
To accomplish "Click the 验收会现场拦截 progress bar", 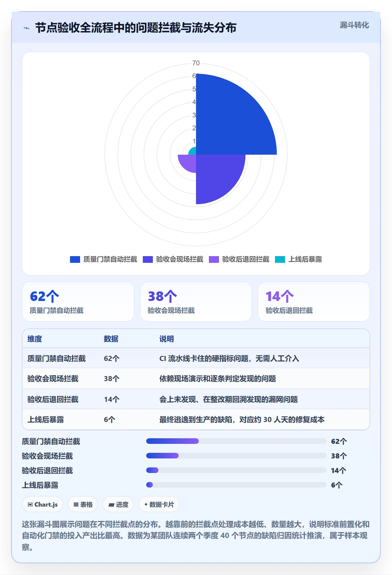I will (x=236, y=456).
